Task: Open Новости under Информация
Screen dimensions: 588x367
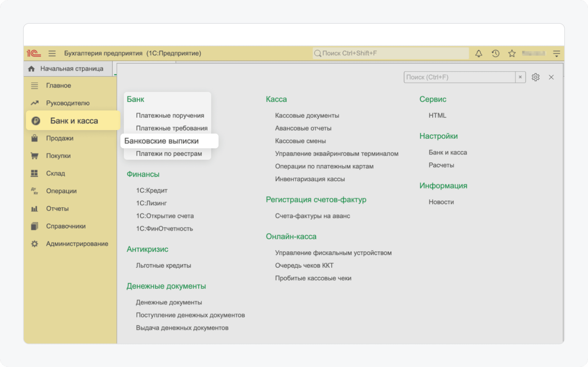Action: tap(441, 202)
